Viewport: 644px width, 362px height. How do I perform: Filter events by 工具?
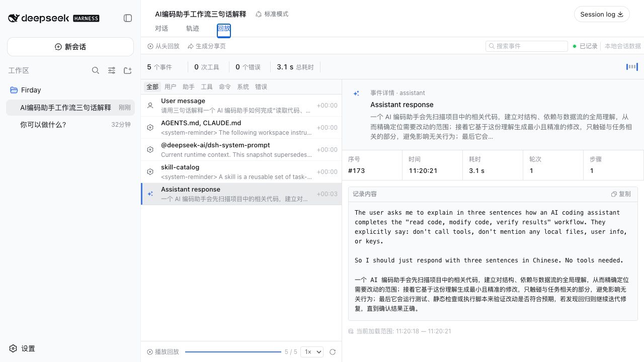[207, 86]
